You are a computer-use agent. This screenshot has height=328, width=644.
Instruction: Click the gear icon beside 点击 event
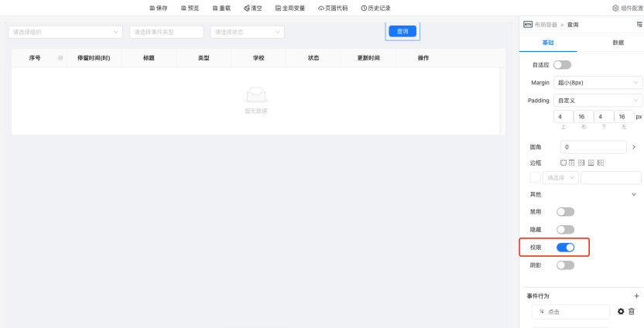coord(621,312)
